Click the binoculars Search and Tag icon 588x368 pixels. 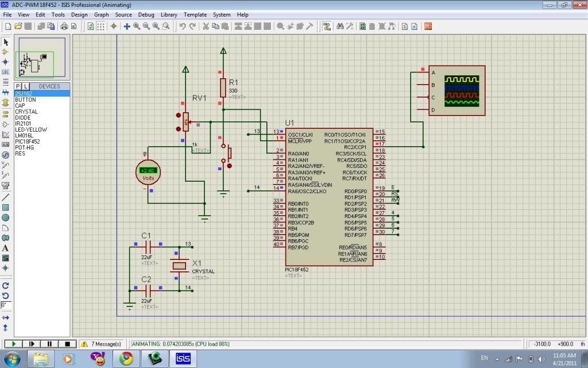click(x=340, y=26)
